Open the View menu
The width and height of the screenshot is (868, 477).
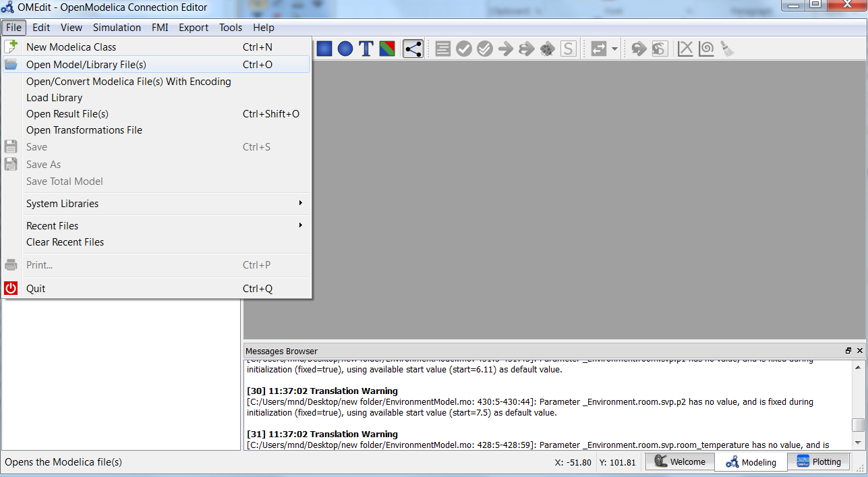(x=71, y=28)
